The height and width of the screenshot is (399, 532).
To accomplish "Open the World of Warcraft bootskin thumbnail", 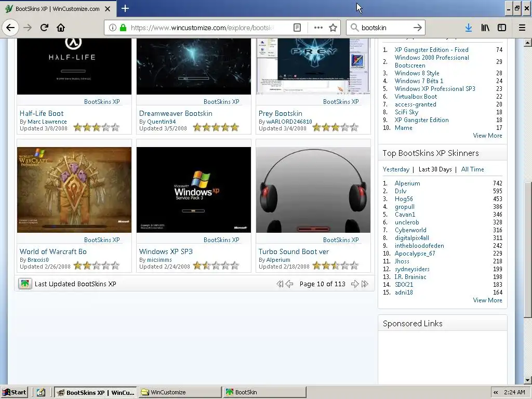I will 74,190.
